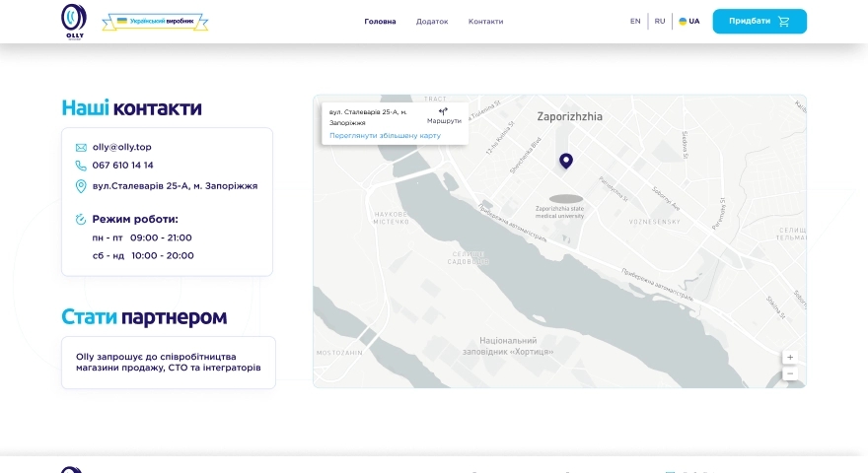The height and width of the screenshot is (473, 868).
Task: Zoom in the map with plus button
Action: [790, 358]
